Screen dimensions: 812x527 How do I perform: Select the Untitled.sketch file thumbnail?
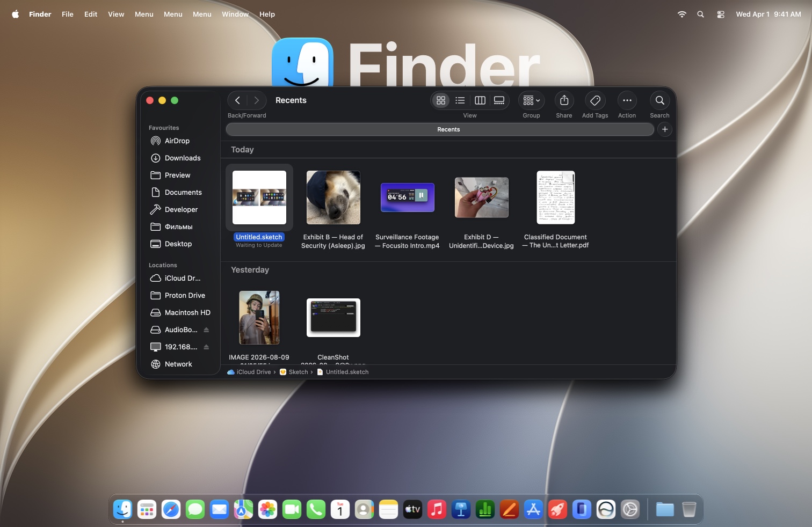pos(259,197)
